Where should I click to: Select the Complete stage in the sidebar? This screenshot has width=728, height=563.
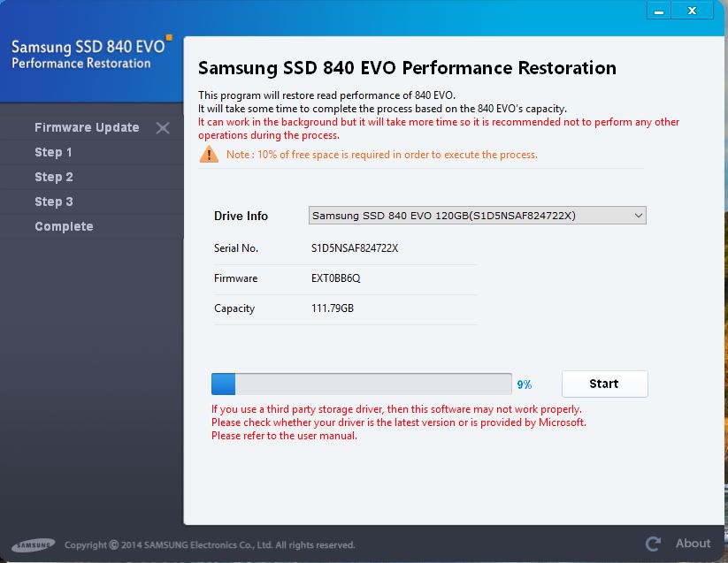[64, 226]
